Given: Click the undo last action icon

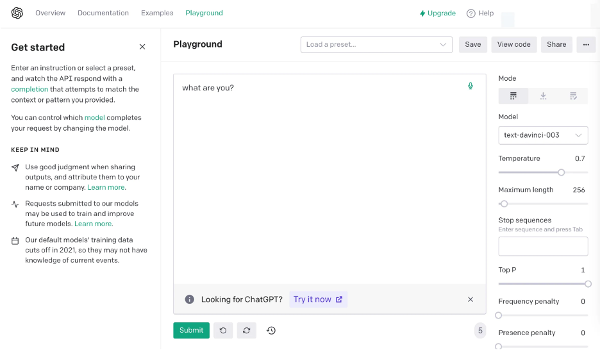Looking at the screenshot, I should [x=223, y=331].
